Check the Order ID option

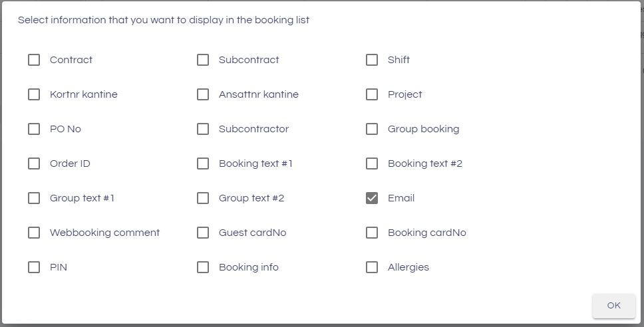(34, 163)
